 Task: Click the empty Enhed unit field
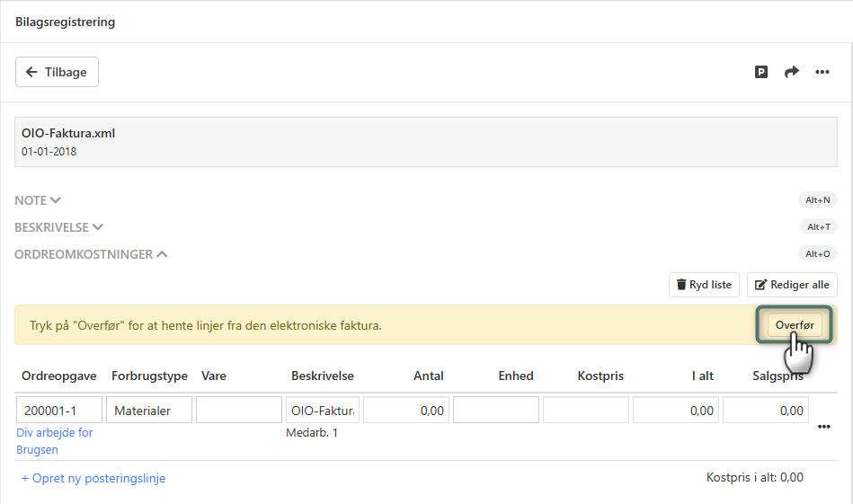pyautogui.click(x=495, y=410)
